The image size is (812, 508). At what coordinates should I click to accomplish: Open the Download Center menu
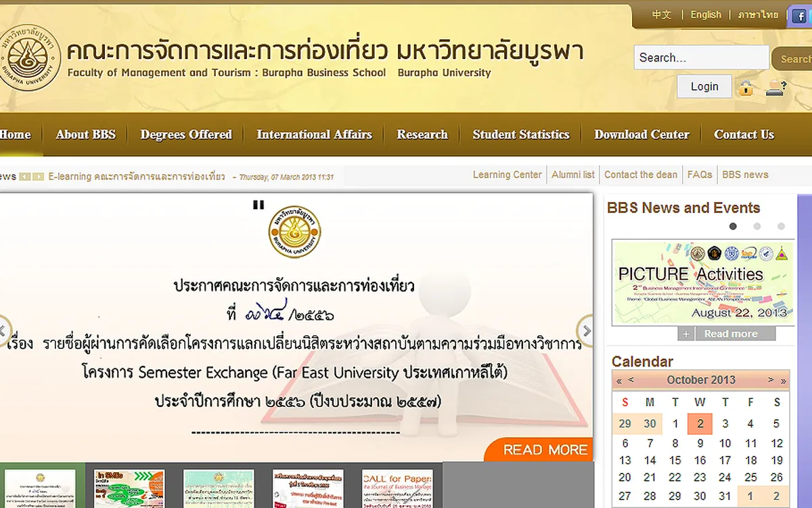click(641, 134)
